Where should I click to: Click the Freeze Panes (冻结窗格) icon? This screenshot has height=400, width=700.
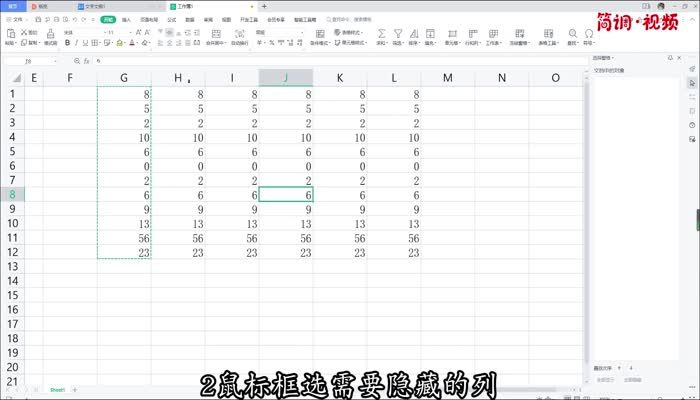click(x=522, y=34)
